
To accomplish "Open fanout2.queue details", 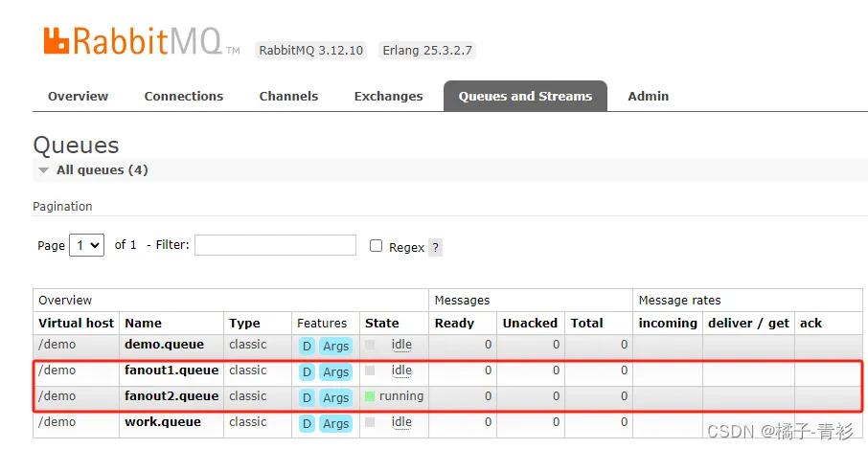I will 171,396.
